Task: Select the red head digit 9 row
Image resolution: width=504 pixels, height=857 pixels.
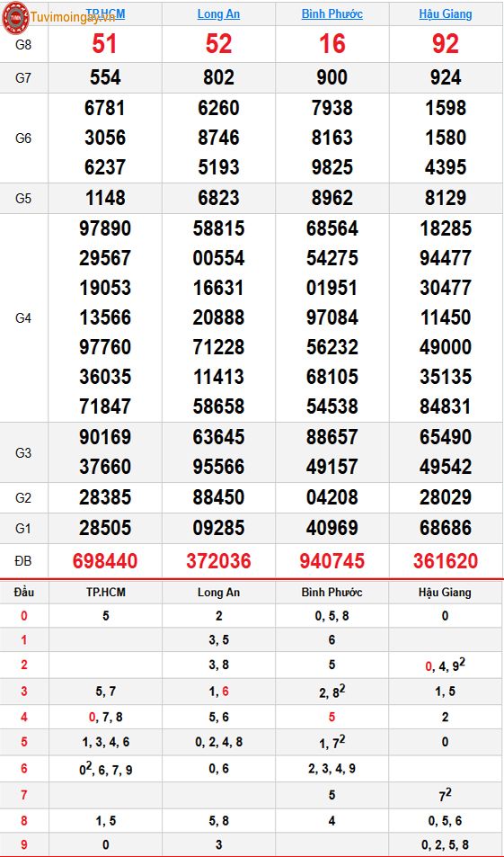Action: pos(252,844)
